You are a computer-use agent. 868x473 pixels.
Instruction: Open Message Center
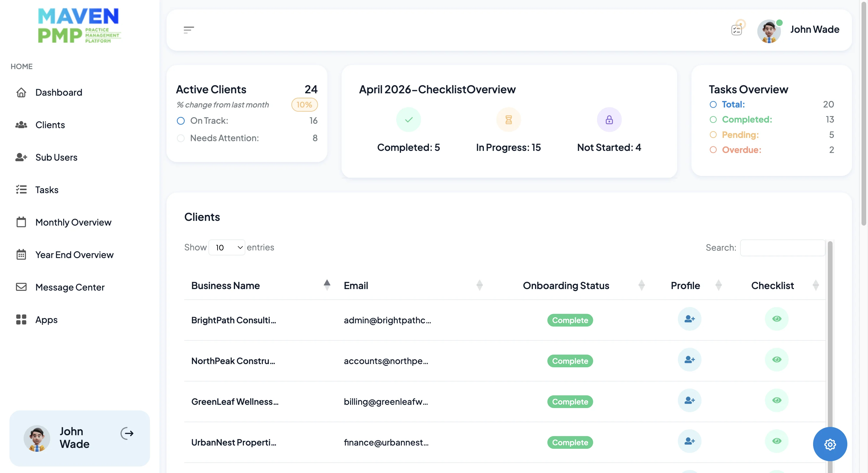pyautogui.click(x=70, y=287)
